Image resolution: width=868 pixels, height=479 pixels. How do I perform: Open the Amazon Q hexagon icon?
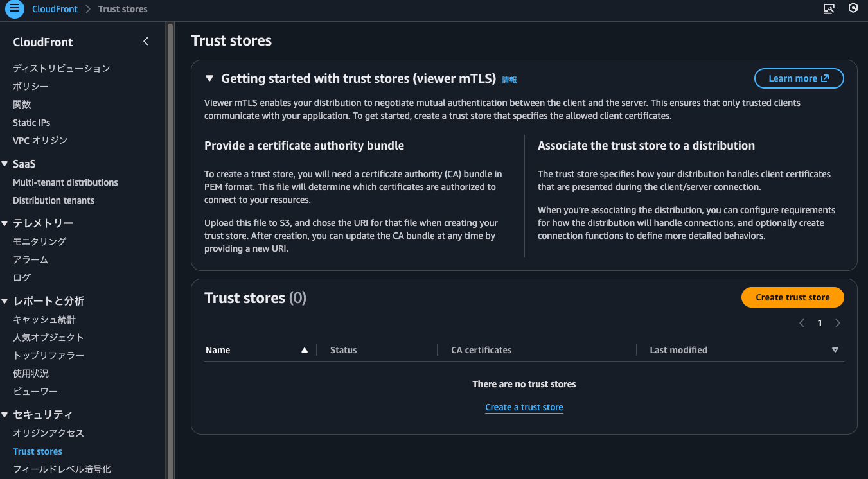(x=853, y=8)
